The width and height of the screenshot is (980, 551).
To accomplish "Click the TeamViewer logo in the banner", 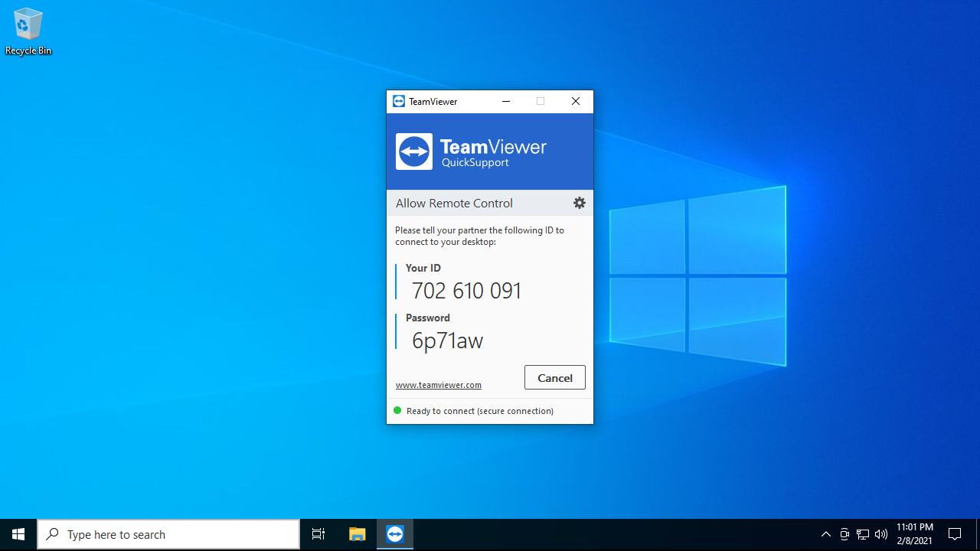I will click(414, 152).
